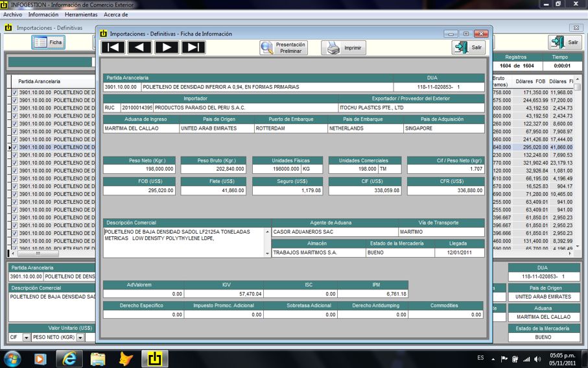
Task: Open the Archivo menu
Action: tap(12, 14)
